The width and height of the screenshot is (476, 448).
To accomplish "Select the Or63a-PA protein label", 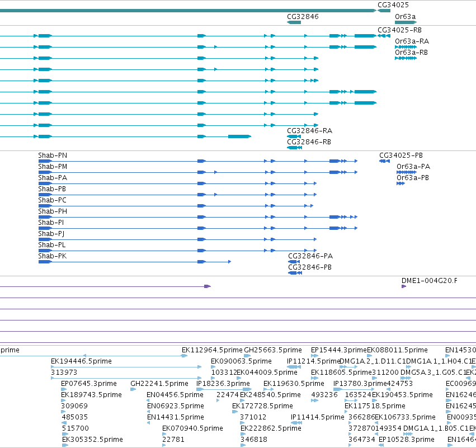I will 413,167.
